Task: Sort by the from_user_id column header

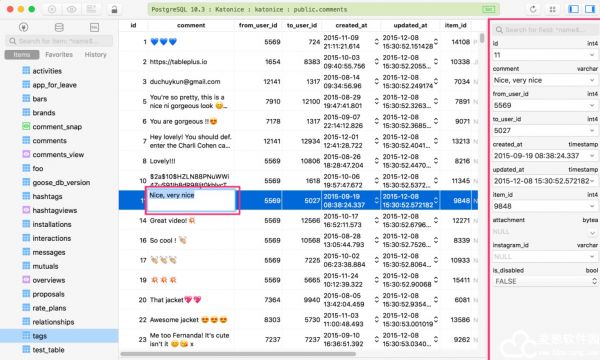Action: point(258,25)
